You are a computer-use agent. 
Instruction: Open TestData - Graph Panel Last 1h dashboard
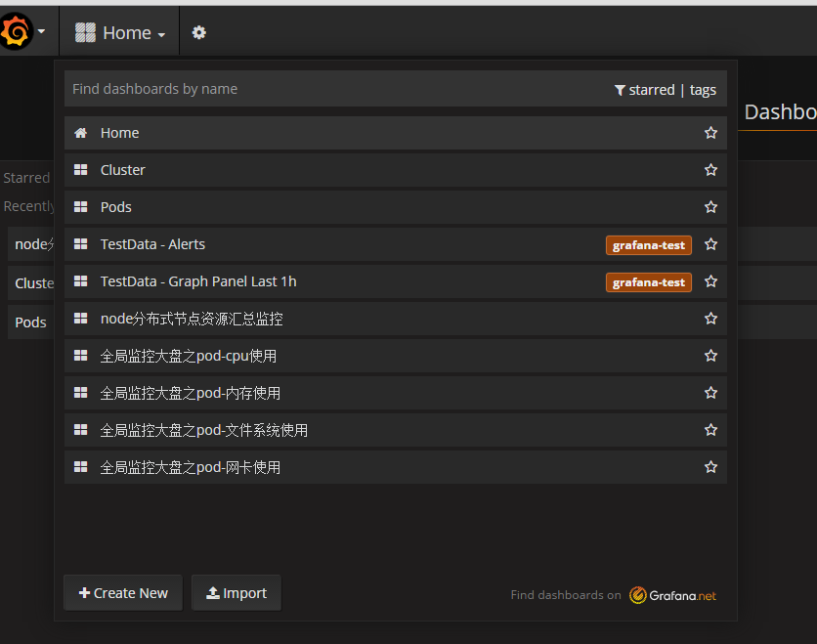198,281
